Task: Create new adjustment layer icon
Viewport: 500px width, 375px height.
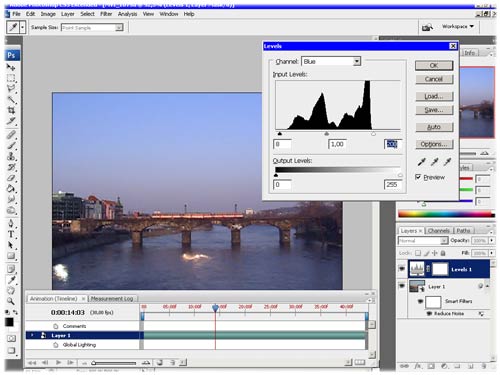Action: pyautogui.click(x=444, y=366)
